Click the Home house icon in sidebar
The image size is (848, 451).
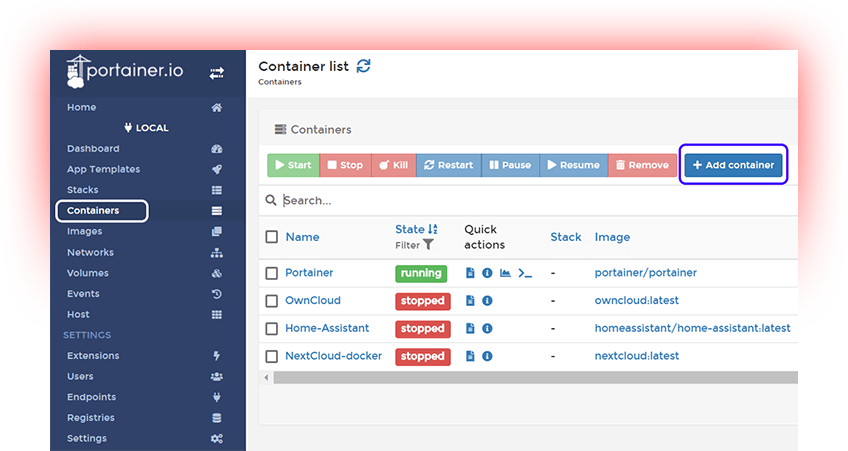click(216, 107)
